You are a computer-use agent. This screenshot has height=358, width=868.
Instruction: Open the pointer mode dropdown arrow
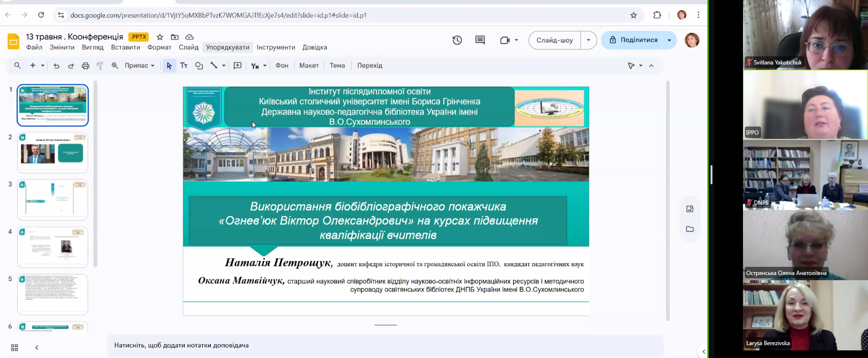641,66
